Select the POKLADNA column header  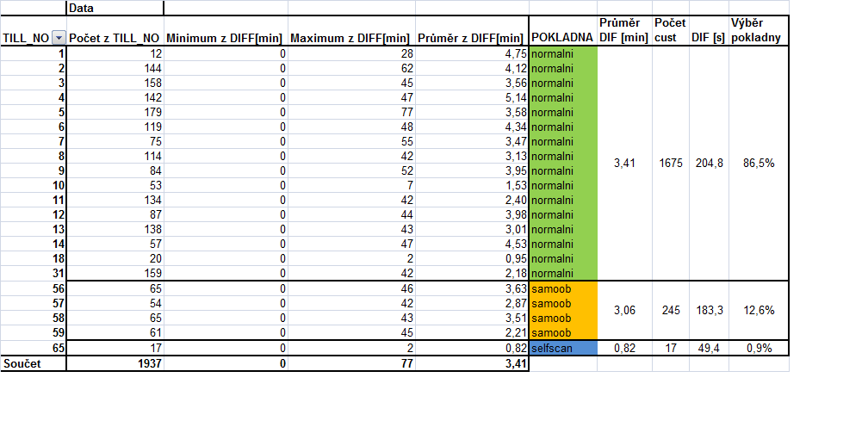[562, 38]
